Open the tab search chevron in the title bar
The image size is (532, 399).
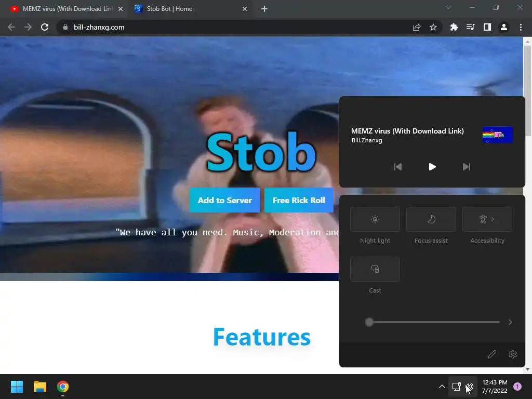click(448, 7)
